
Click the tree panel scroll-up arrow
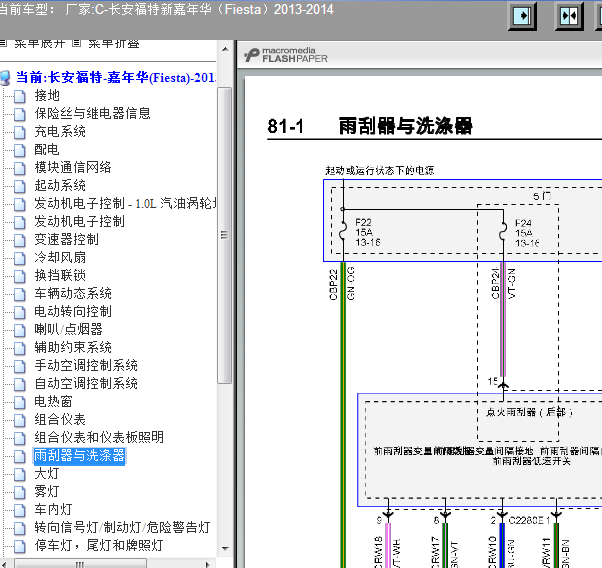(225, 49)
